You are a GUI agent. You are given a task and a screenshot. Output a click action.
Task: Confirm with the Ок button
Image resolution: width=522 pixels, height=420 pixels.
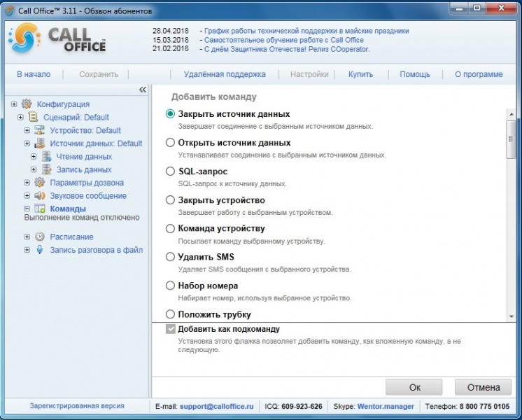tap(414, 387)
